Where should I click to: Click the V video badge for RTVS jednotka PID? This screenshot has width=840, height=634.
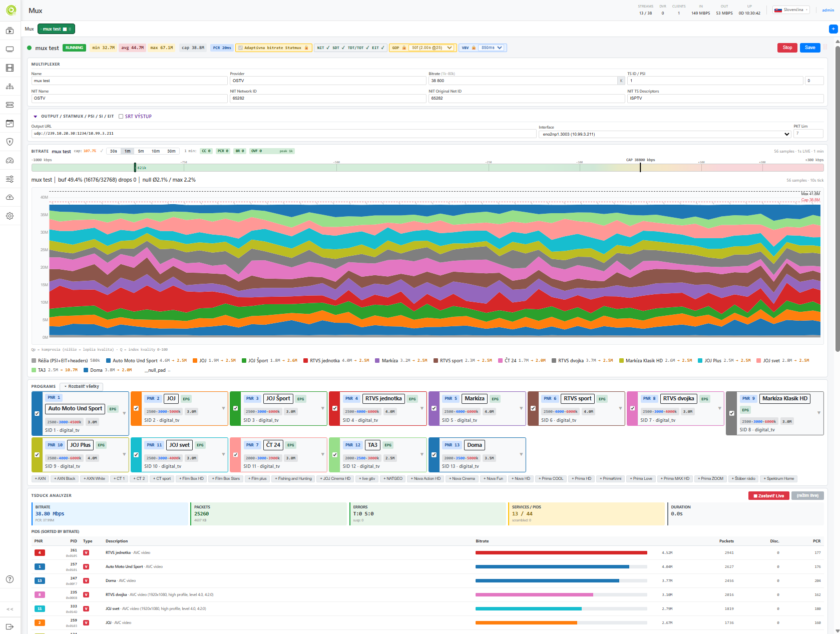pyautogui.click(x=86, y=553)
